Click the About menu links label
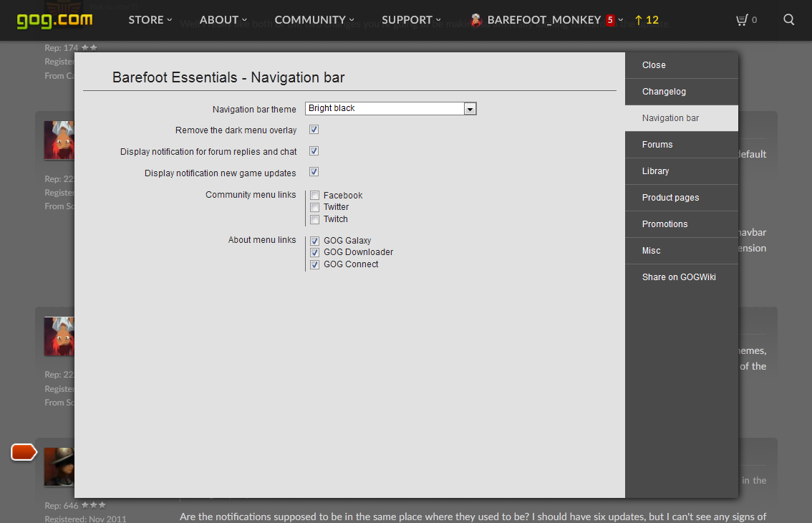The image size is (812, 523). click(x=262, y=239)
